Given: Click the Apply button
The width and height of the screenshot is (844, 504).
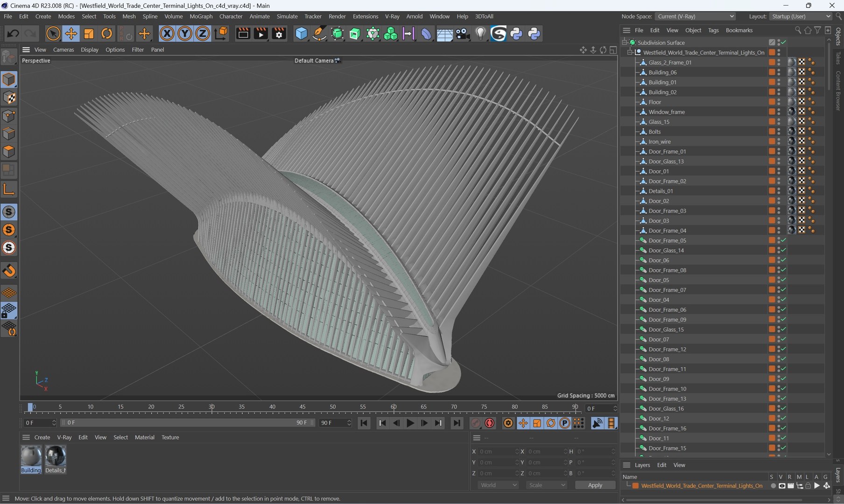Looking at the screenshot, I should pyautogui.click(x=595, y=485).
